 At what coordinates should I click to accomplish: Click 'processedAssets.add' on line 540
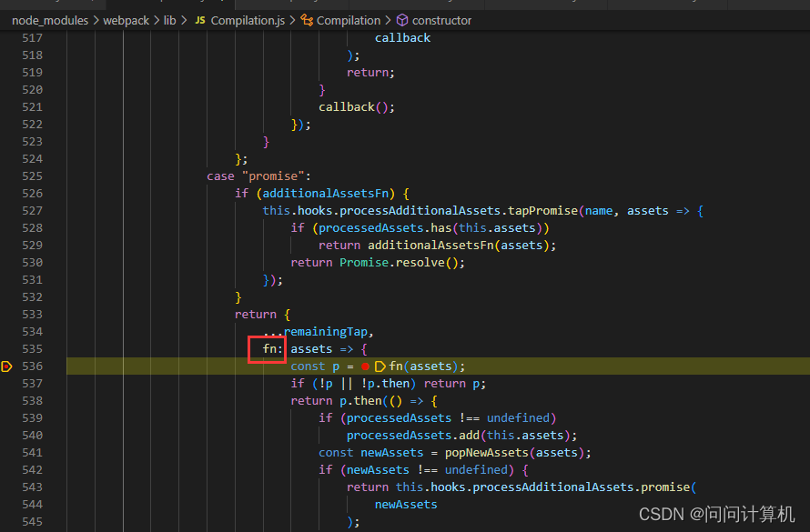click(x=413, y=436)
